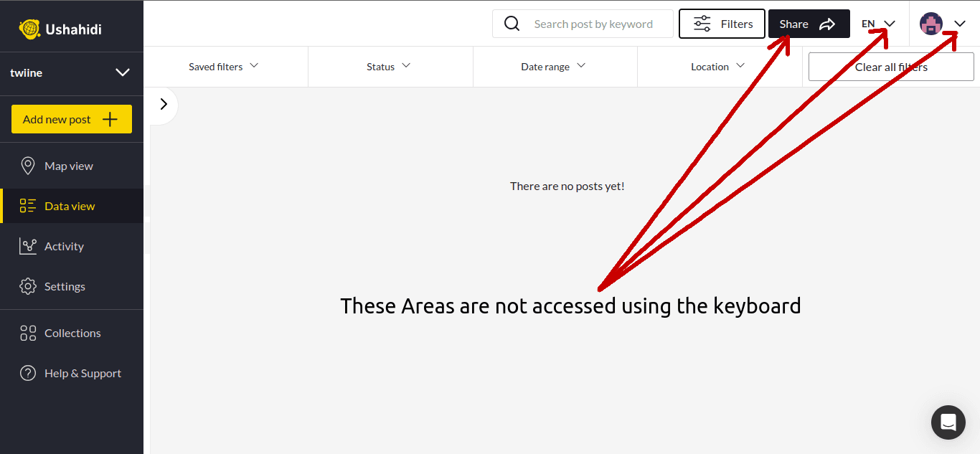Click the Activity graph icon

[x=28, y=246]
